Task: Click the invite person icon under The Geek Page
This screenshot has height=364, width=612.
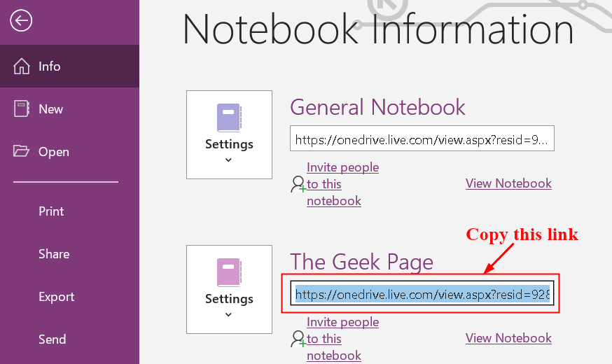Action: click(298, 339)
